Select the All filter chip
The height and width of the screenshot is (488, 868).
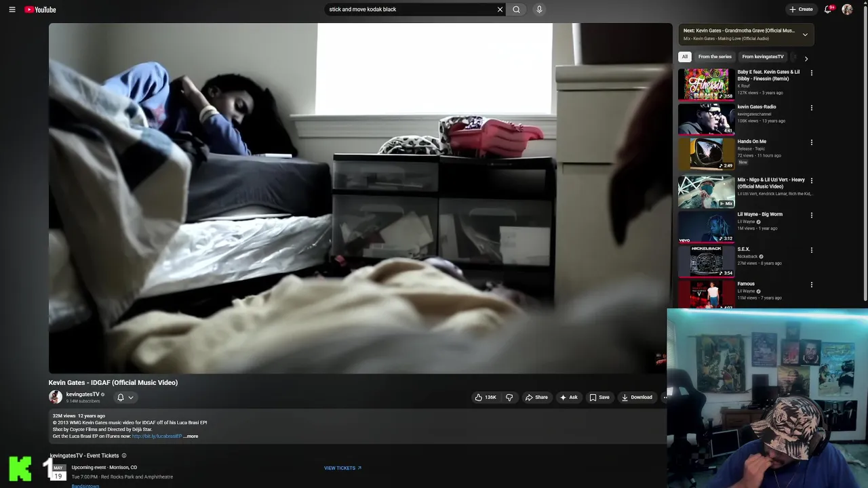click(x=685, y=57)
